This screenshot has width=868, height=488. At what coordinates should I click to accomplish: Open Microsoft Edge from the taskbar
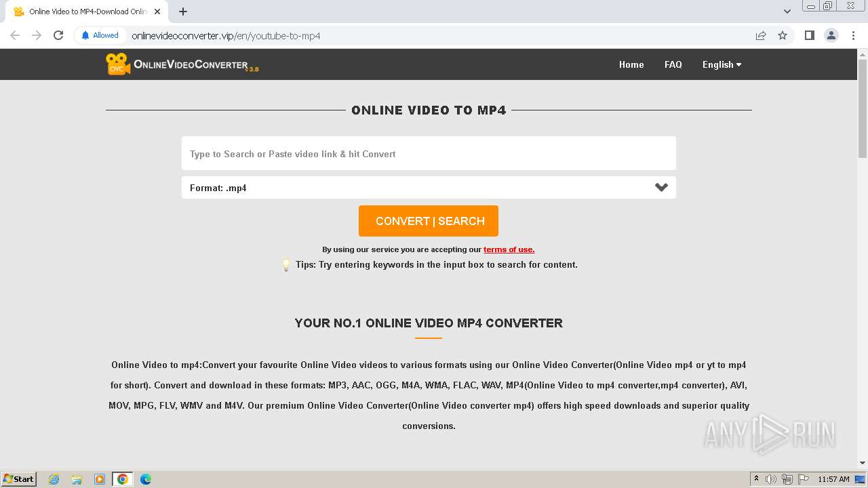146,479
